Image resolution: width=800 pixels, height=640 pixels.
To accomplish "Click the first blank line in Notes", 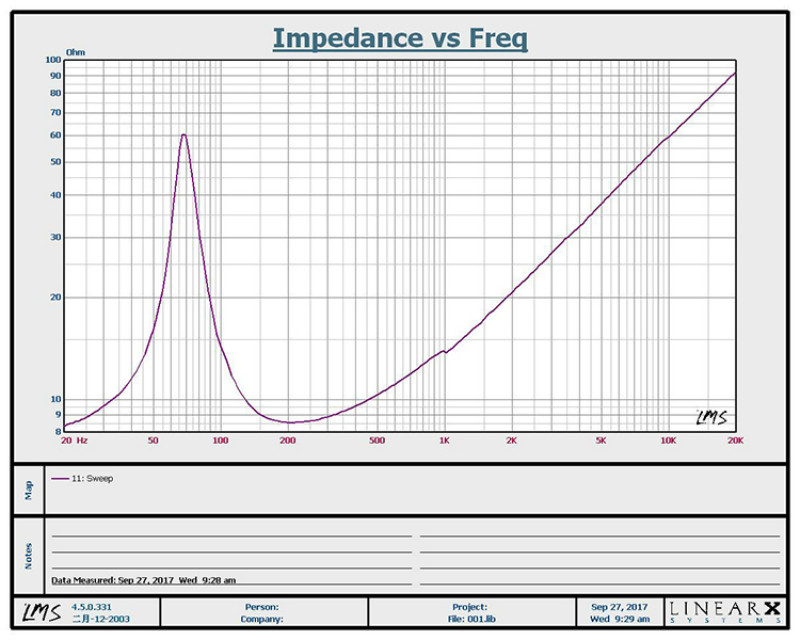I will pyautogui.click(x=231, y=536).
